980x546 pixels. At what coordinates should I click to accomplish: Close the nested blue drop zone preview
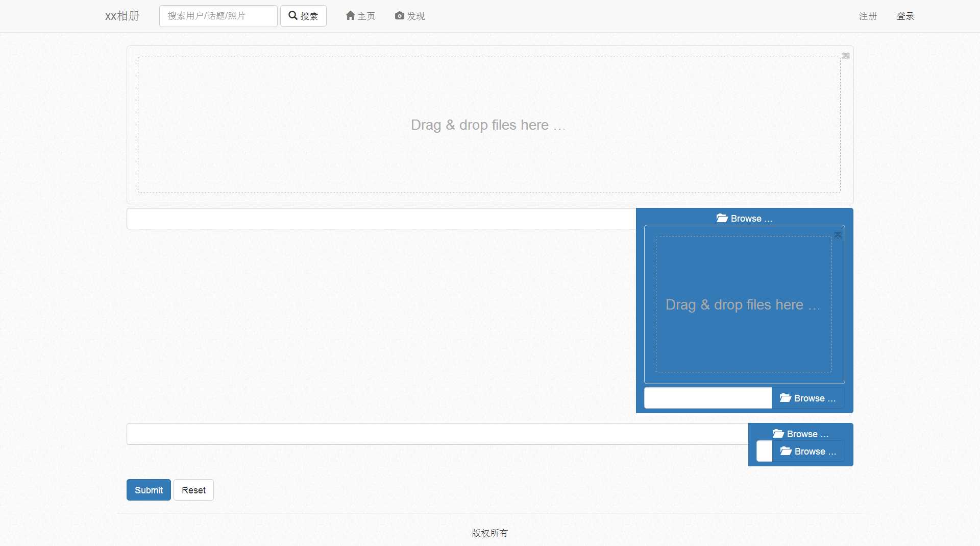point(838,235)
